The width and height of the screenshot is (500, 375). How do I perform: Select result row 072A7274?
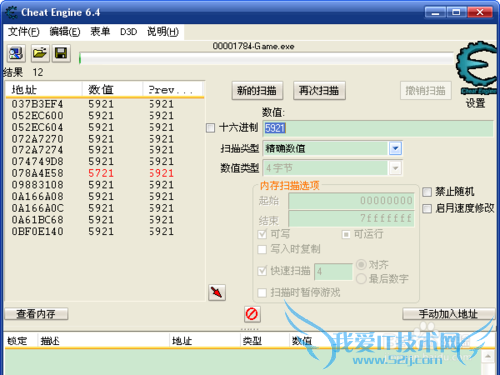coord(105,150)
